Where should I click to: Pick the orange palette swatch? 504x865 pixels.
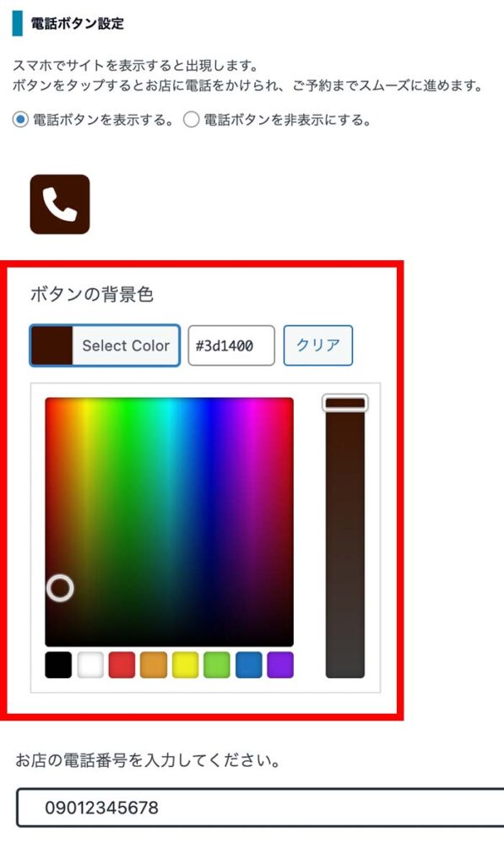point(154,665)
